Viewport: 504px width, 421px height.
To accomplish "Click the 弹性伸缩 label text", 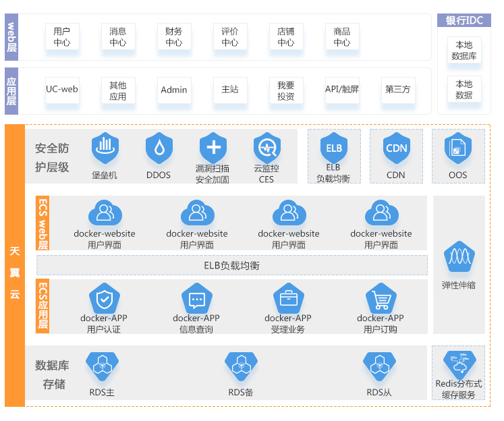I will coord(459,285).
